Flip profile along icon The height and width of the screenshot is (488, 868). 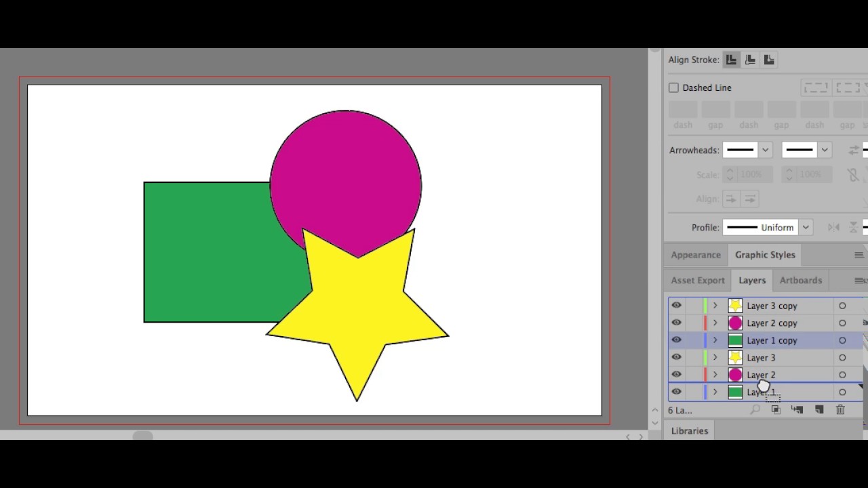pos(834,227)
